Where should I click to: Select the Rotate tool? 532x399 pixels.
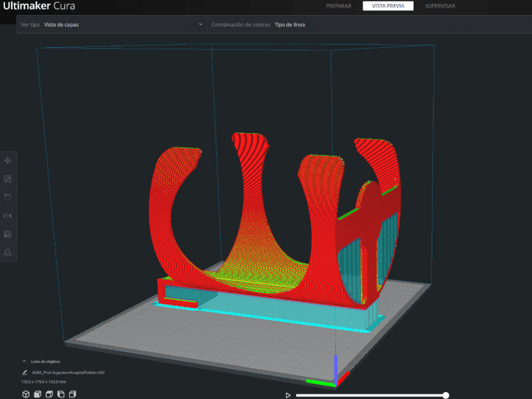[x=7, y=197]
